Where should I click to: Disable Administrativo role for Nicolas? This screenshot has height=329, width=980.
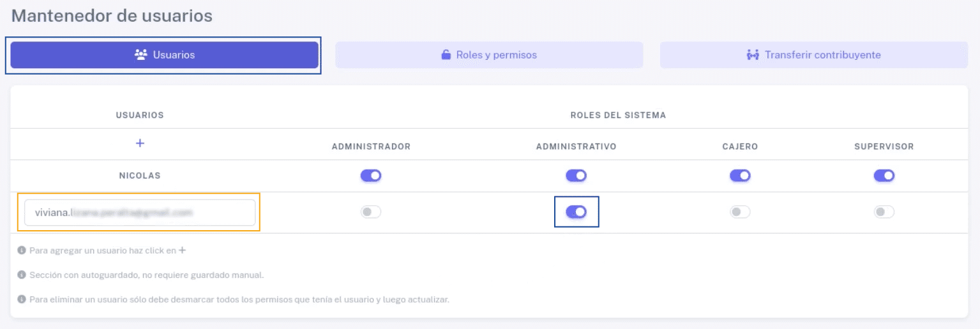(x=576, y=175)
